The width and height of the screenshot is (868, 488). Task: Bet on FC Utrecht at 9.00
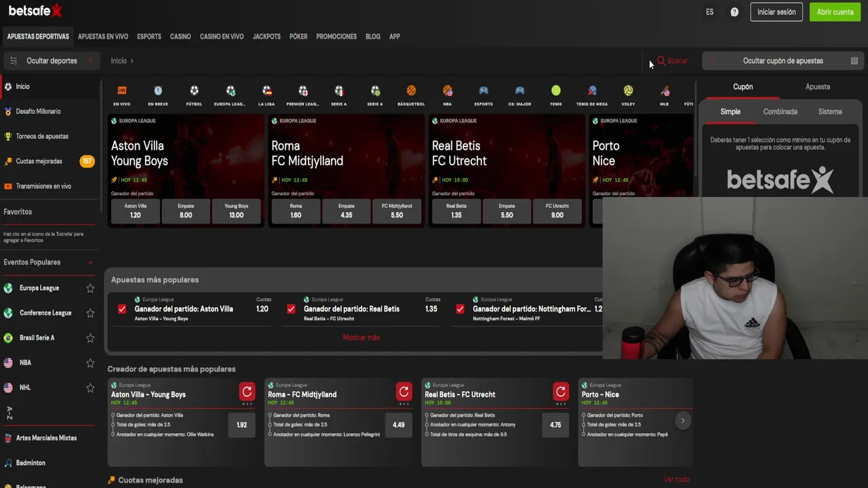[x=557, y=211]
